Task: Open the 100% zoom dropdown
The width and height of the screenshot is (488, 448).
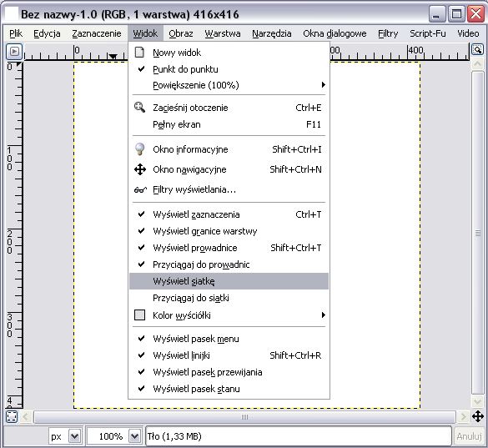Action: click(135, 436)
